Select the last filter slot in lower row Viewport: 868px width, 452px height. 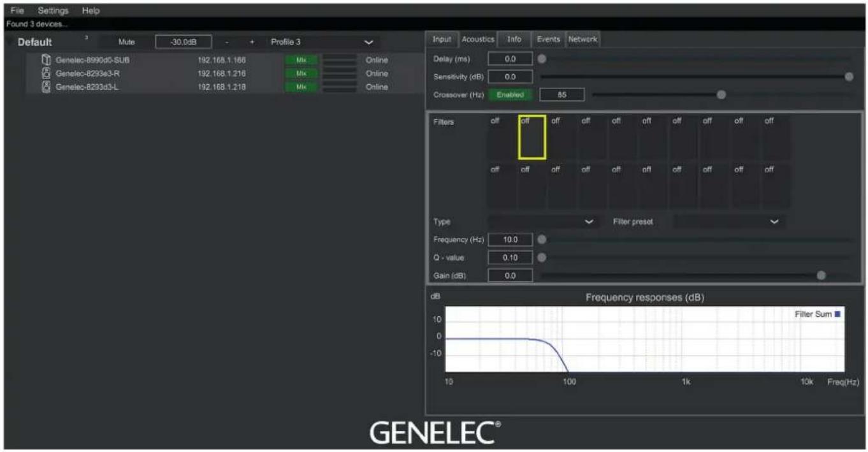777,186
